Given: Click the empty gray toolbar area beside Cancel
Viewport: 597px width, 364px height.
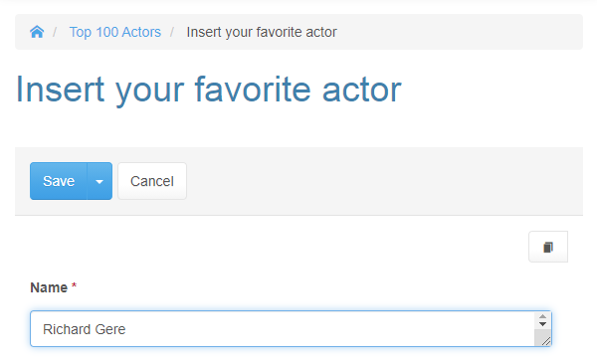Looking at the screenshot, I should [x=384, y=181].
